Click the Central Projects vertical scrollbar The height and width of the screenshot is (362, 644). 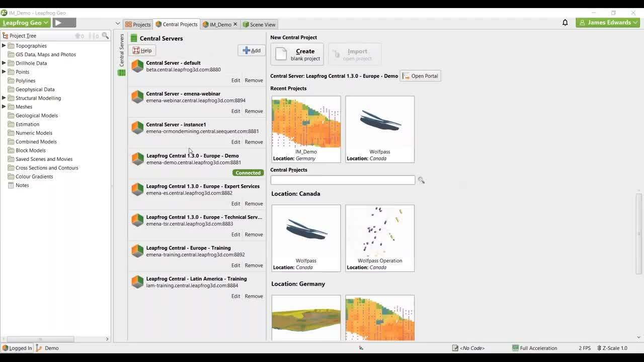(638, 234)
